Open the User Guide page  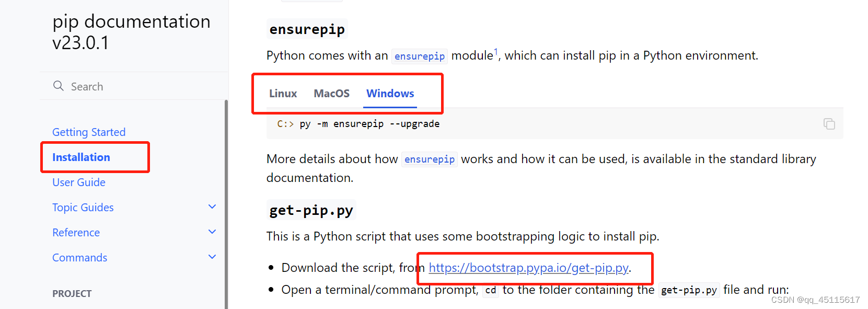click(79, 182)
